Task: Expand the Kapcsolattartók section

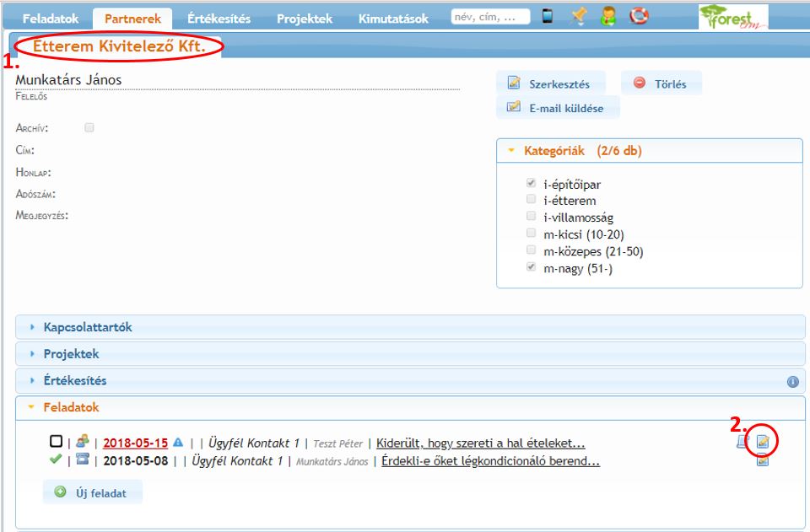Action: tap(88, 327)
